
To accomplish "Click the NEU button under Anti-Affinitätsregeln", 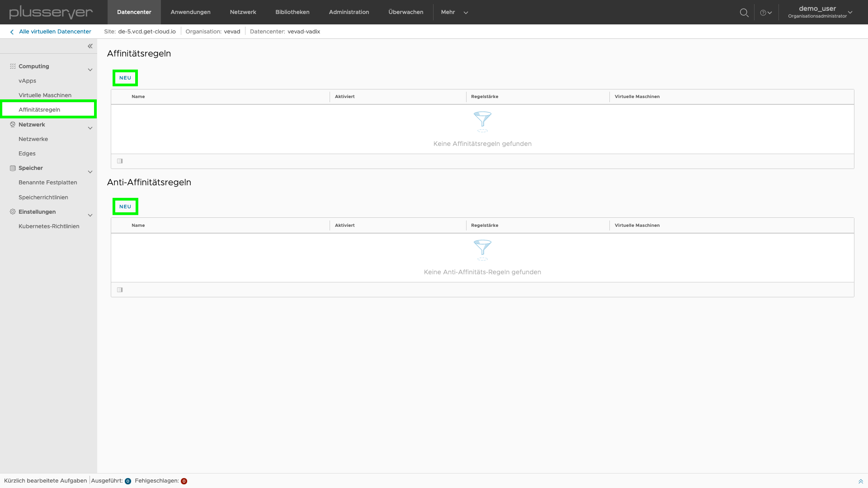I will [x=125, y=206].
